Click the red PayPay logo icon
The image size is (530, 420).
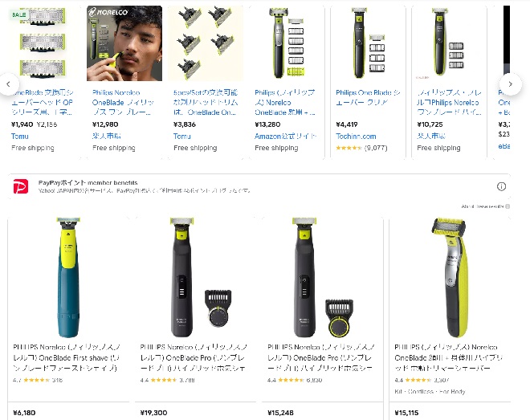point(21,186)
